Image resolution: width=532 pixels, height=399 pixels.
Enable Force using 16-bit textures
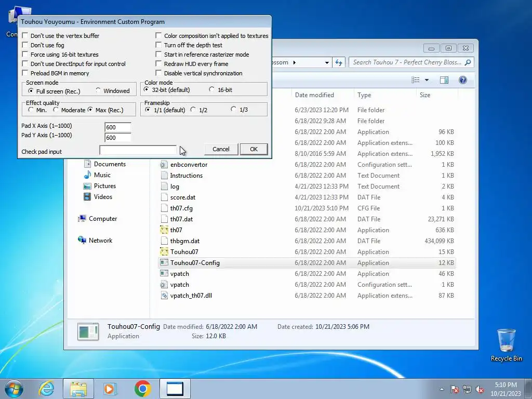pos(25,54)
